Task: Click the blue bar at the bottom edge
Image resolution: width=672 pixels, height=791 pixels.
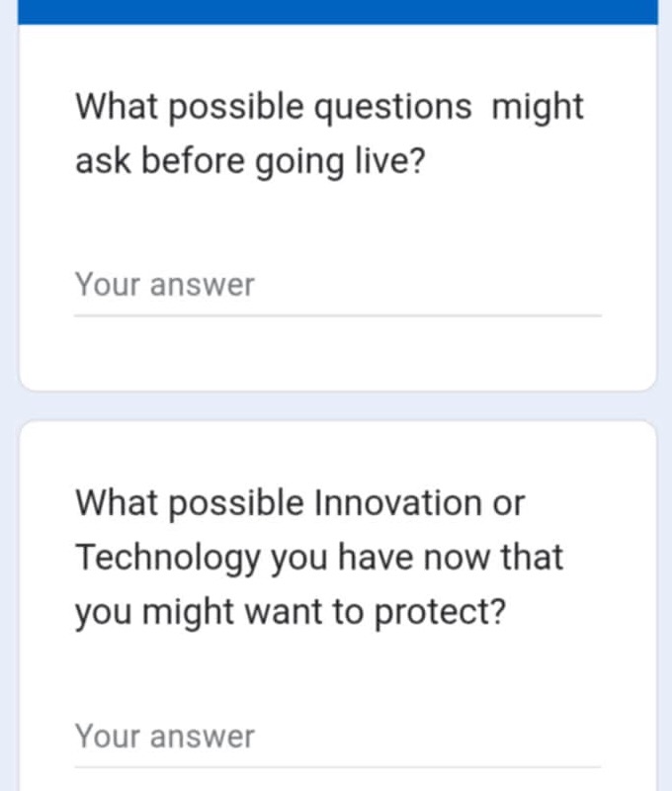Action: click(336, 786)
